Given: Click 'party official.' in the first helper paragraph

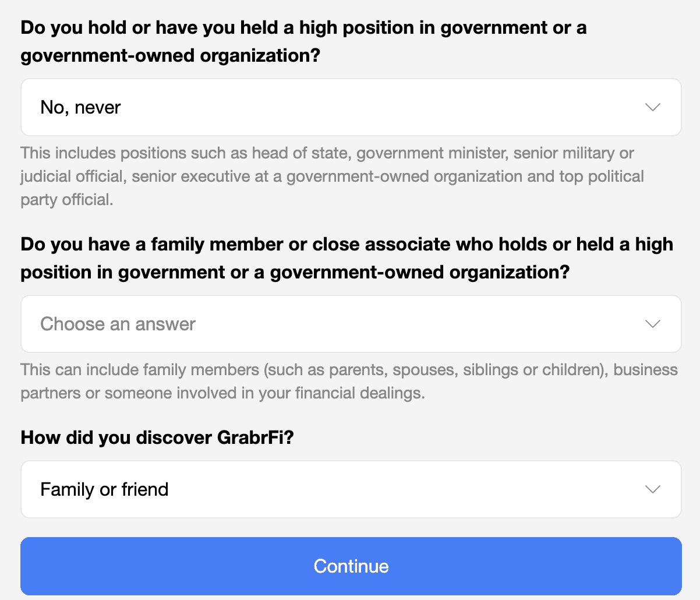Looking at the screenshot, I should tap(67, 200).
